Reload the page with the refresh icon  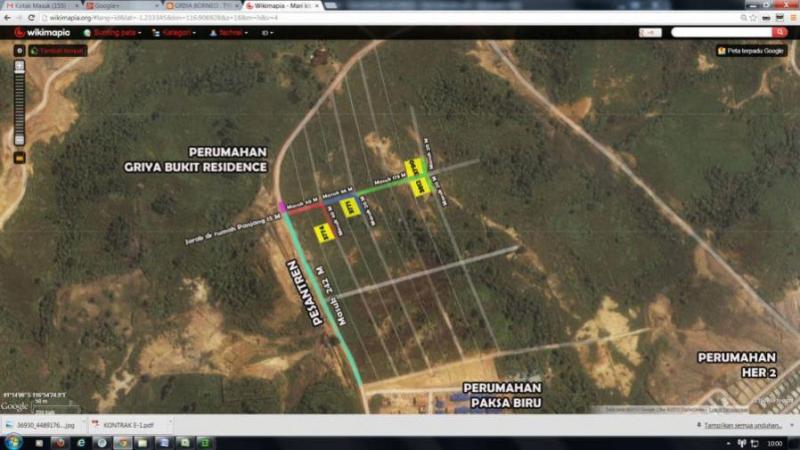tap(33, 18)
